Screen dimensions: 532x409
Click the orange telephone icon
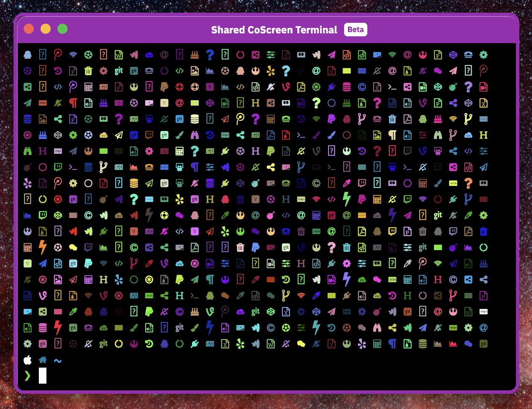149,167
